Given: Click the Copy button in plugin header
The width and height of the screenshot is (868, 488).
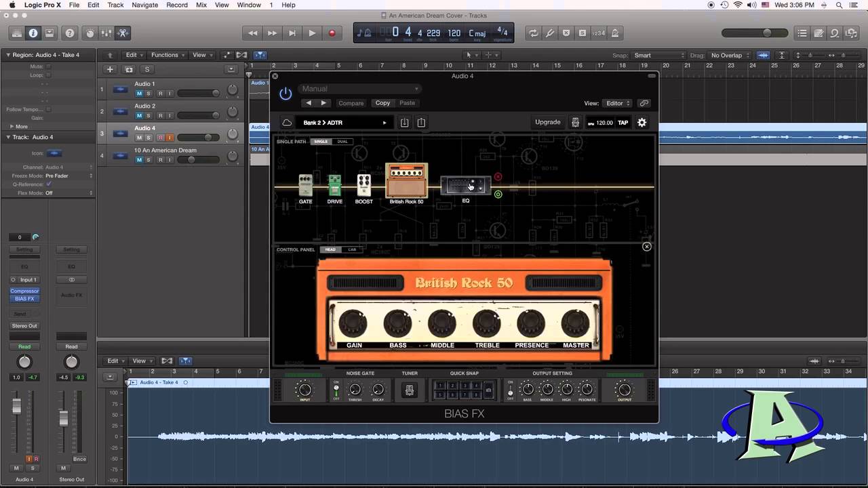Looking at the screenshot, I should pos(383,103).
